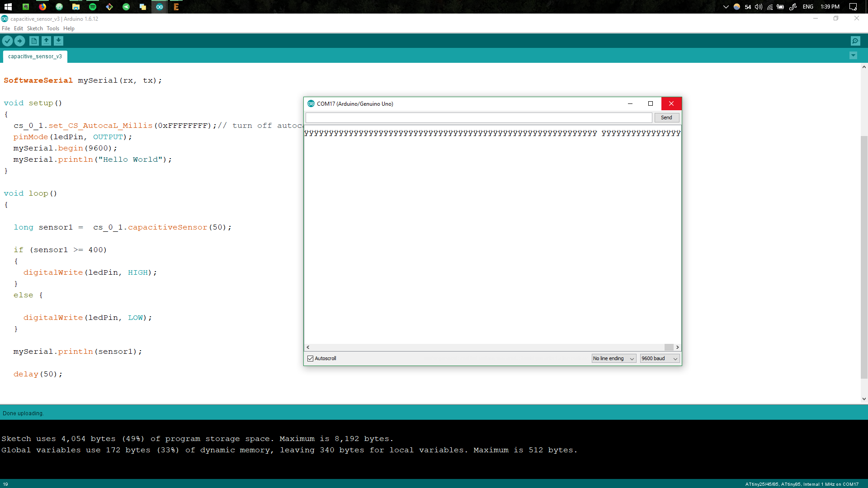Click the Done uploading status text
Screen dimensions: 868x488
tap(23, 413)
